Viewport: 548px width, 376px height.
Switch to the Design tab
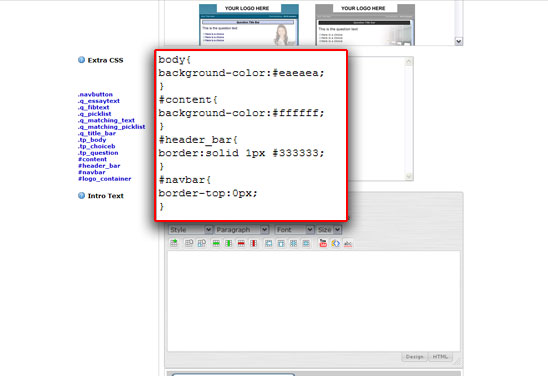(x=414, y=357)
